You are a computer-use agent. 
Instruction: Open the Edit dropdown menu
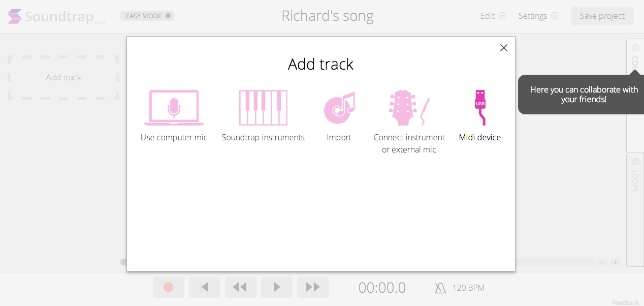(x=493, y=16)
